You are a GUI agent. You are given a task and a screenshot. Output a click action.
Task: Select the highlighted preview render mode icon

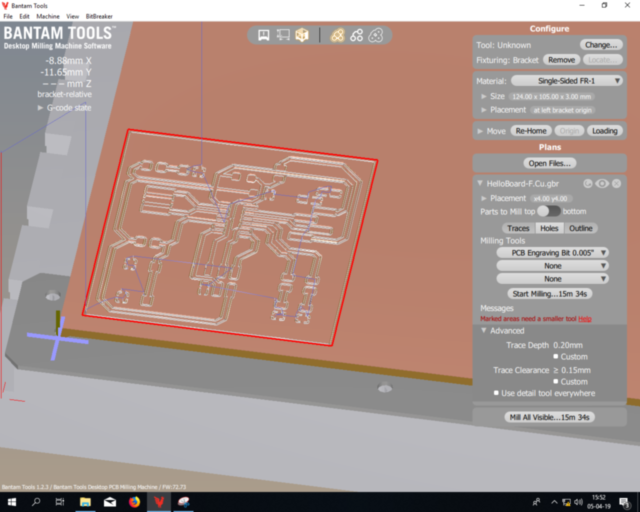coord(337,35)
